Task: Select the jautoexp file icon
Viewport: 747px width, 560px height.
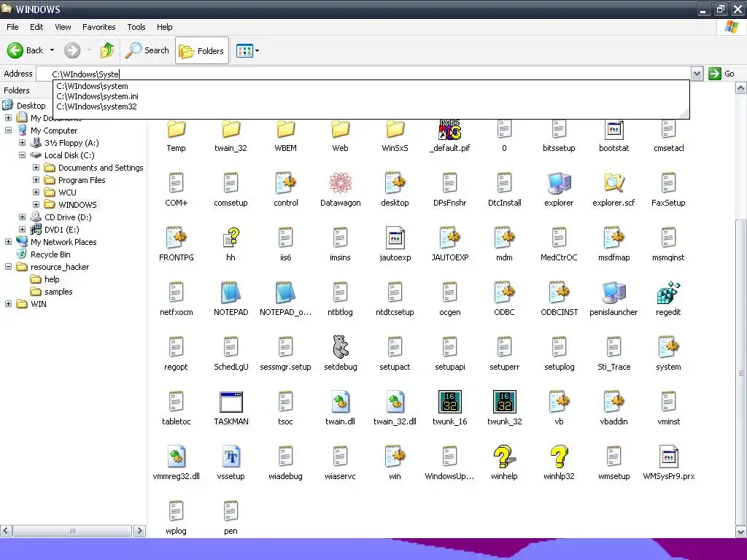Action: pos(395,238)
